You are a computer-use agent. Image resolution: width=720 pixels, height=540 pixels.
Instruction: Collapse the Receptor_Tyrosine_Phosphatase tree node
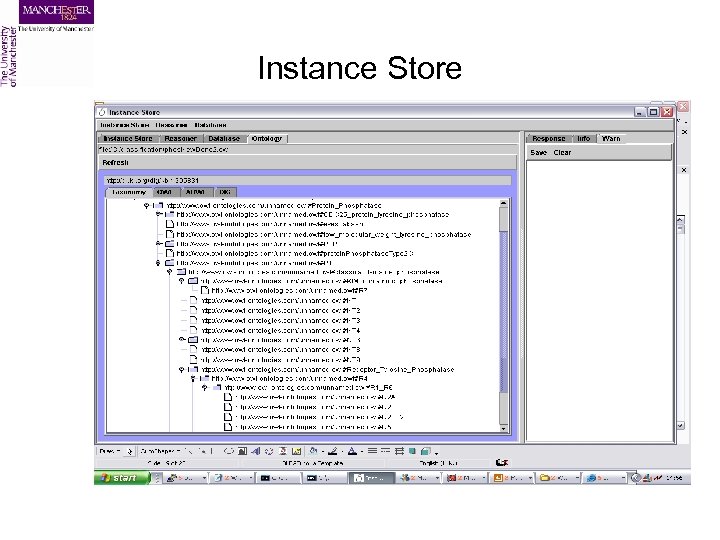[x=182, y=370]
